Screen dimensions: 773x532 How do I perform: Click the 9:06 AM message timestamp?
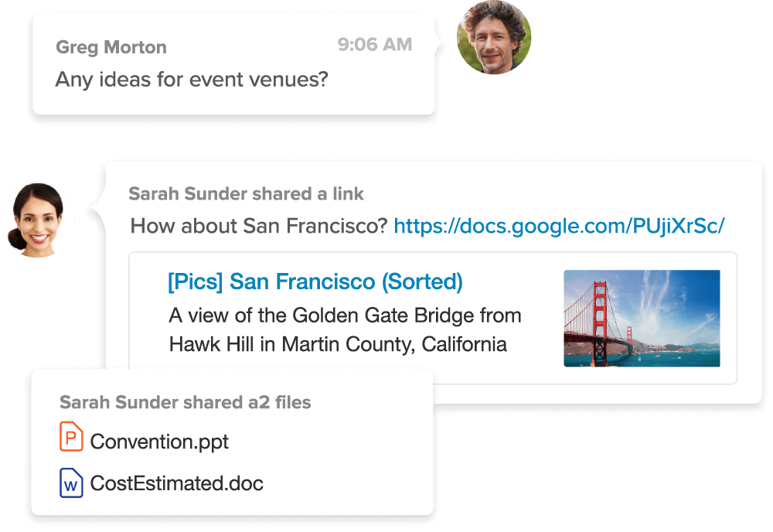pyautogui.click(x=375, y=45)
